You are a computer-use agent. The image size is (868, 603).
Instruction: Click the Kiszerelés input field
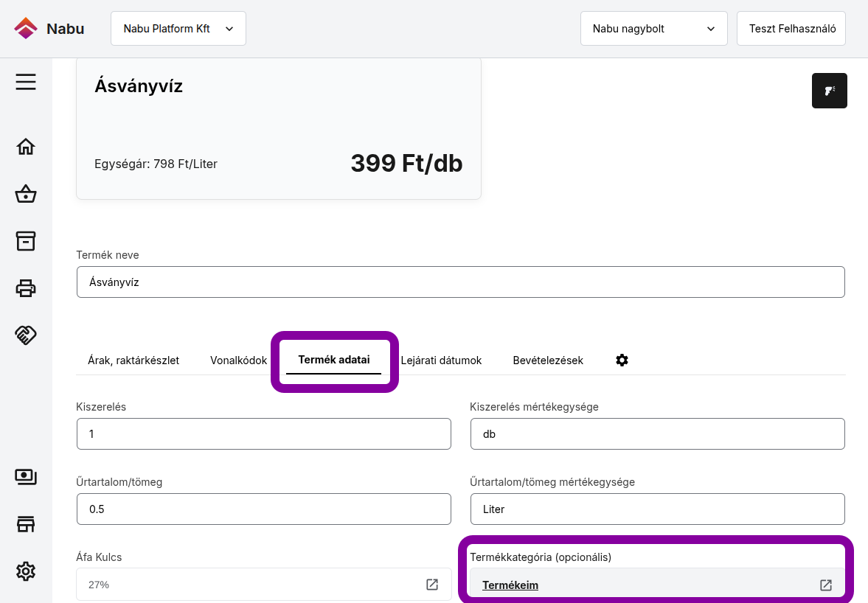(264, 433)
